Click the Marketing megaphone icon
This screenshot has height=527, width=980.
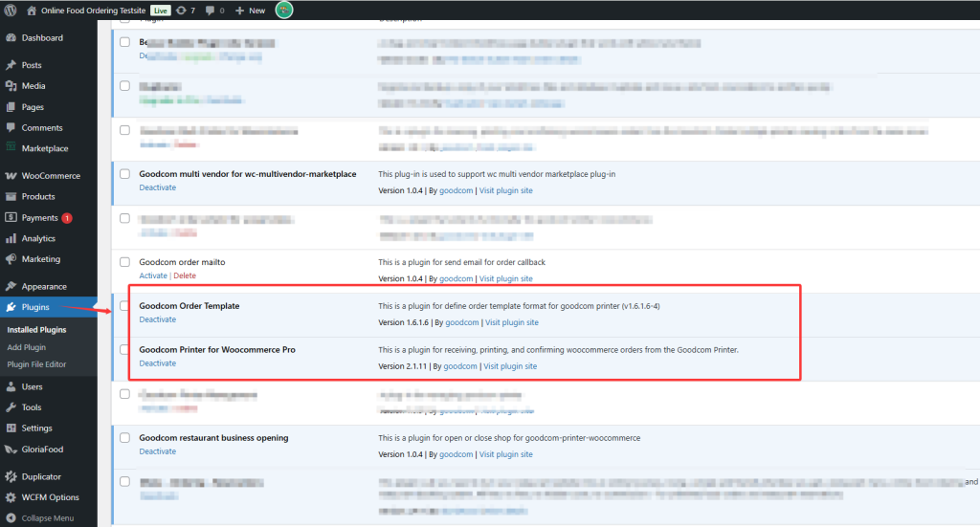point(11,258)
